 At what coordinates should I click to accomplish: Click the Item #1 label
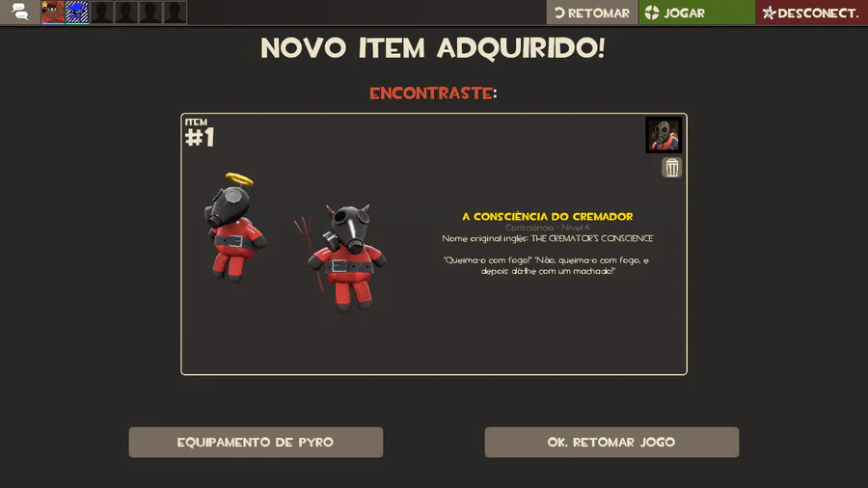tap(200, 133)
